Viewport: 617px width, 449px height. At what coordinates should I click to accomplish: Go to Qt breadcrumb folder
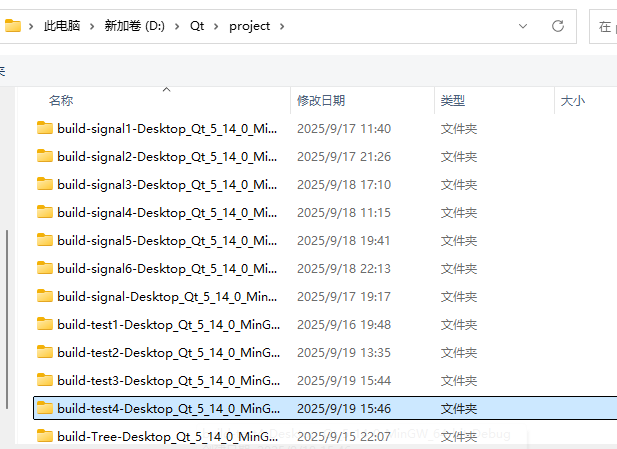(x=197, y=26)
